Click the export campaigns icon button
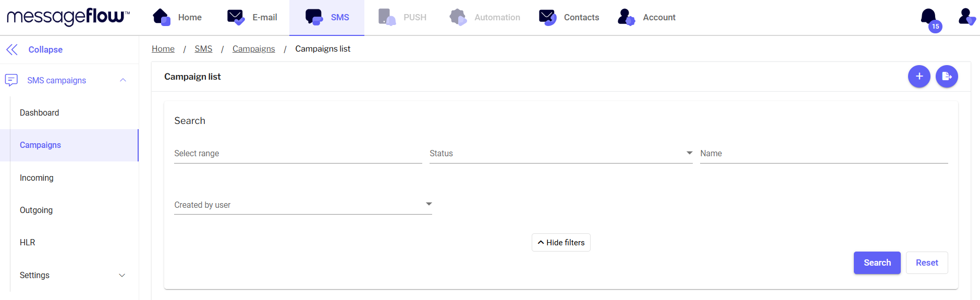 coord(947,77)
